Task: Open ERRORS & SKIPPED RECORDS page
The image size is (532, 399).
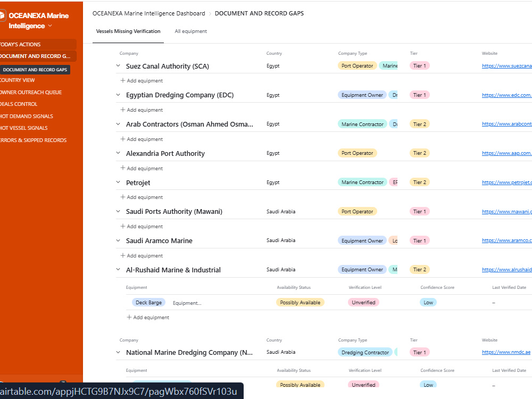Action: pos(33,140)
